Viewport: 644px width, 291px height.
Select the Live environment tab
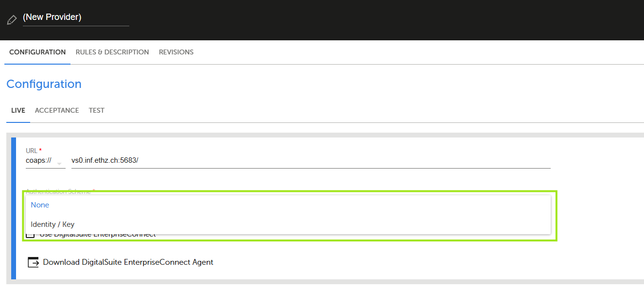[x=18, y=110]
